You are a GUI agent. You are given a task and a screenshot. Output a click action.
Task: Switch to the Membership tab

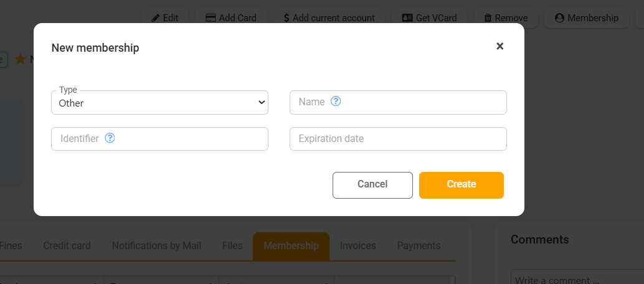click(x=291, y=246)
